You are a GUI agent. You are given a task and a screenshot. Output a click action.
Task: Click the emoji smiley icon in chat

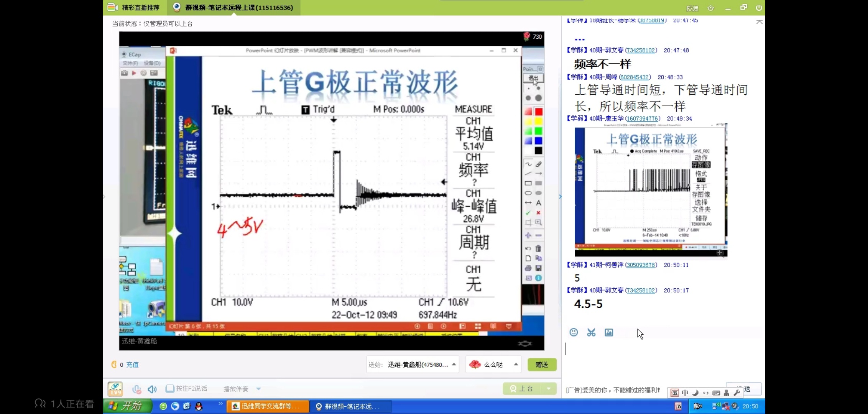tap(574, 332)
